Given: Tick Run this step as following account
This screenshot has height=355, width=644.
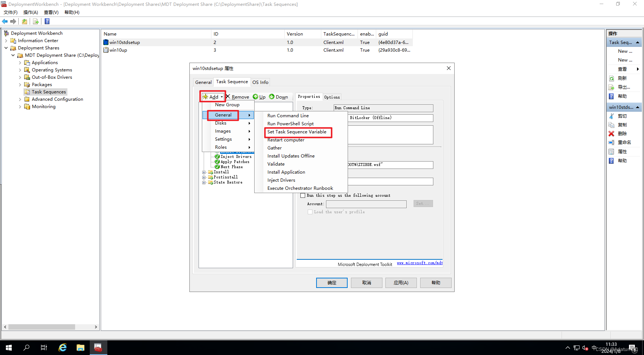Looking at the screenshot, I should click(x=303, y=196).
